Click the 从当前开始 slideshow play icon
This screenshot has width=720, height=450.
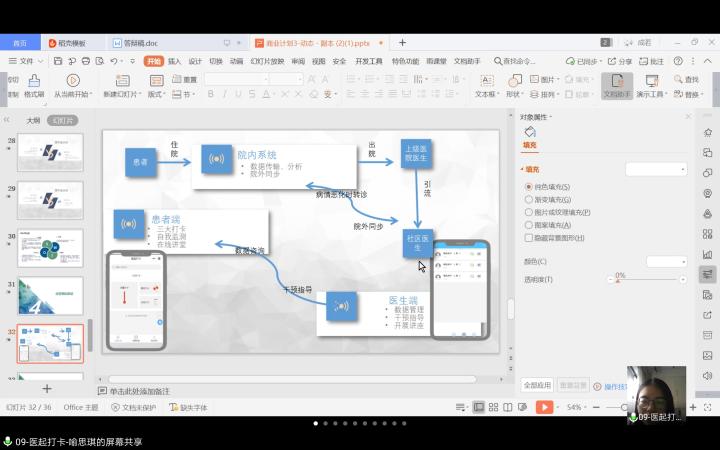[73, 80]
